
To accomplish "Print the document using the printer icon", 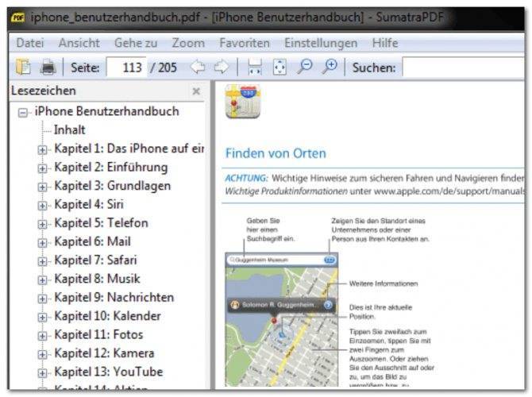I will [48, 67].
